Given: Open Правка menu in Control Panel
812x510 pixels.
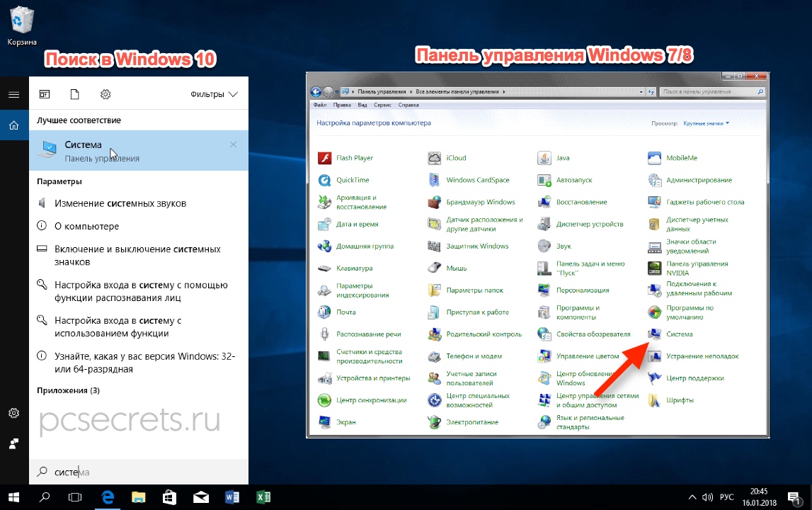Looking at the screenshot, I should click(342, 105).
